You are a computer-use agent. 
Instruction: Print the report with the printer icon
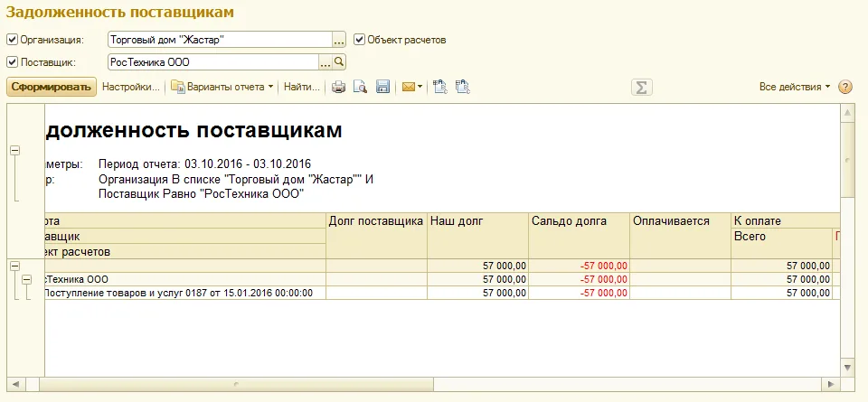click(x=338, y=87)
